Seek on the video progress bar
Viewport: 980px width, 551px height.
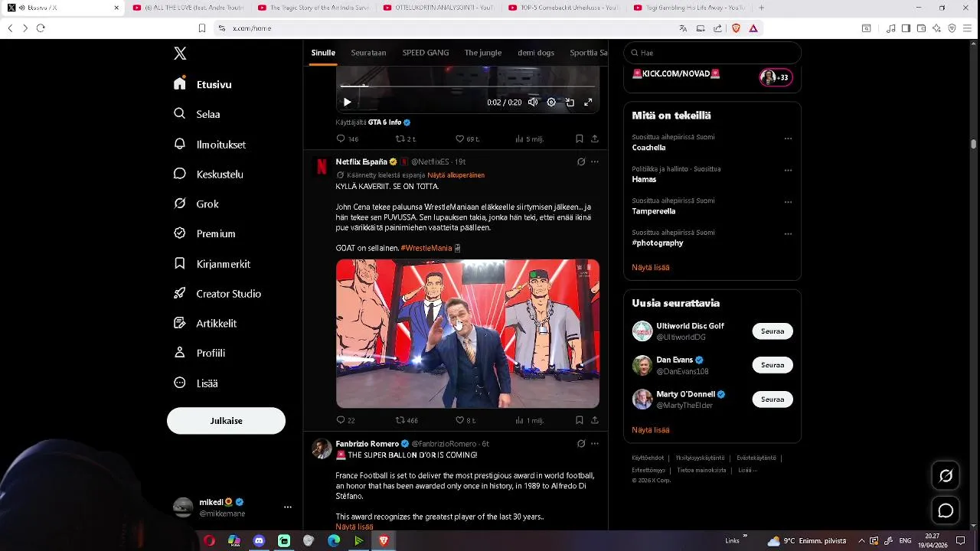(x=468, y=86)
